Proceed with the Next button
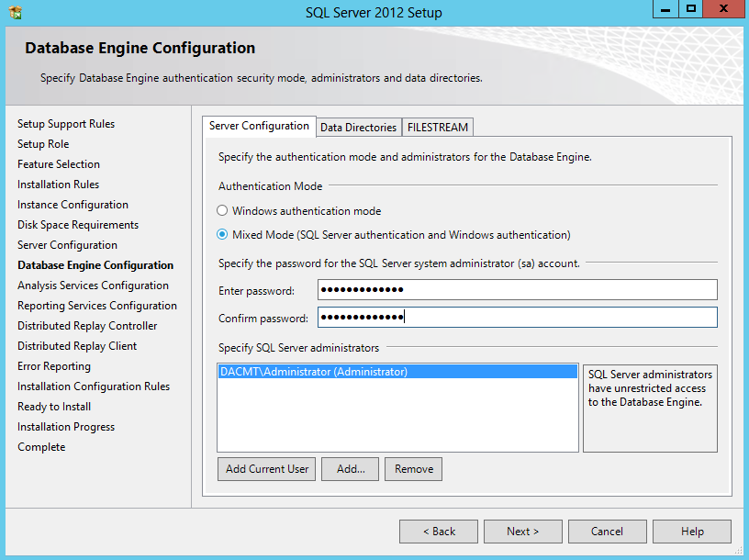749x560 pixels. pos(523,532)
